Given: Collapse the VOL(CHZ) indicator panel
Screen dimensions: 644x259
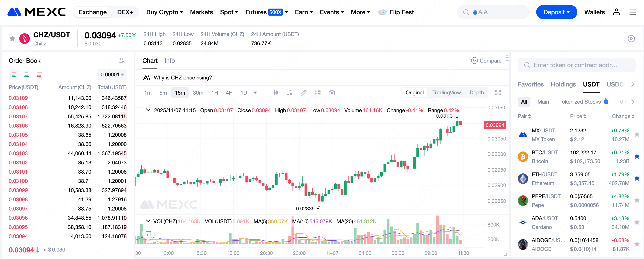Looking at the screenshot, I should [148, 221].
